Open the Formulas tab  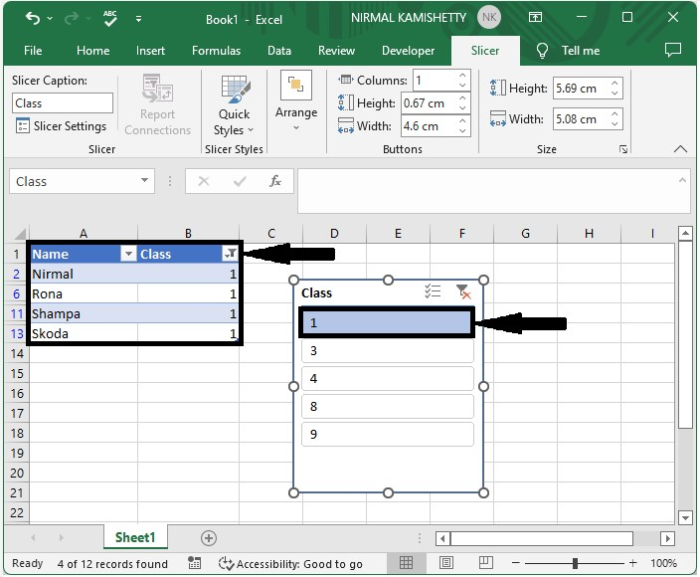[x=216, y=50]
